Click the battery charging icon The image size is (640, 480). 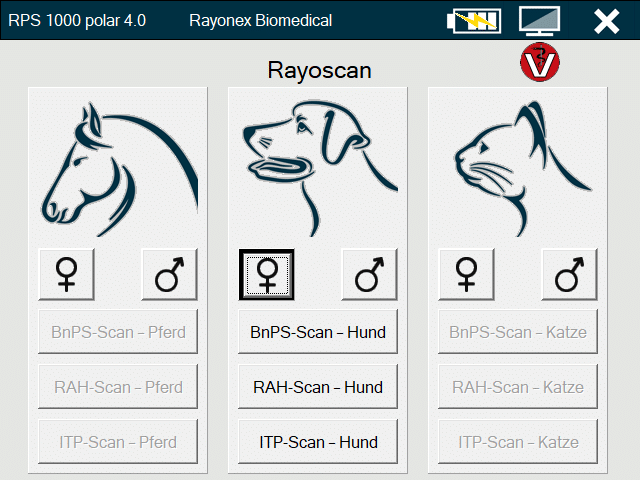click(x=474, y=21)
